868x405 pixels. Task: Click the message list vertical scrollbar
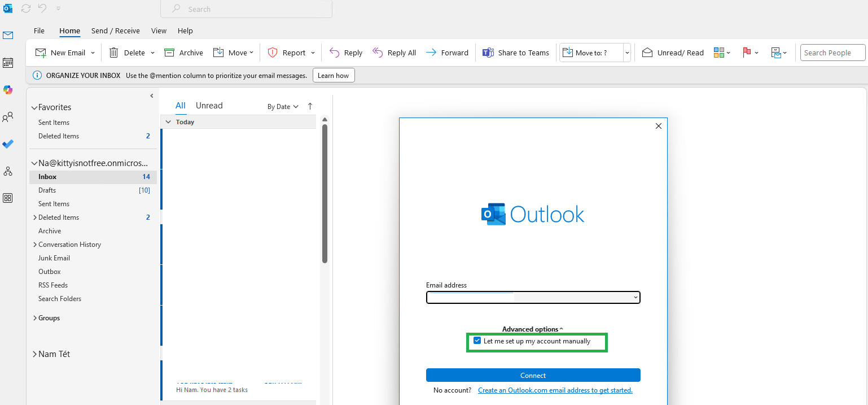pos(325,193)
